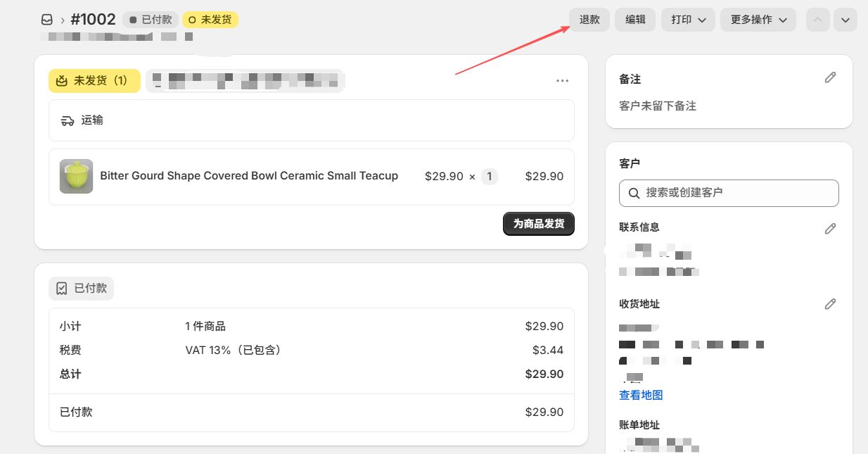Go to next order with the down arrow

(845, 20)
